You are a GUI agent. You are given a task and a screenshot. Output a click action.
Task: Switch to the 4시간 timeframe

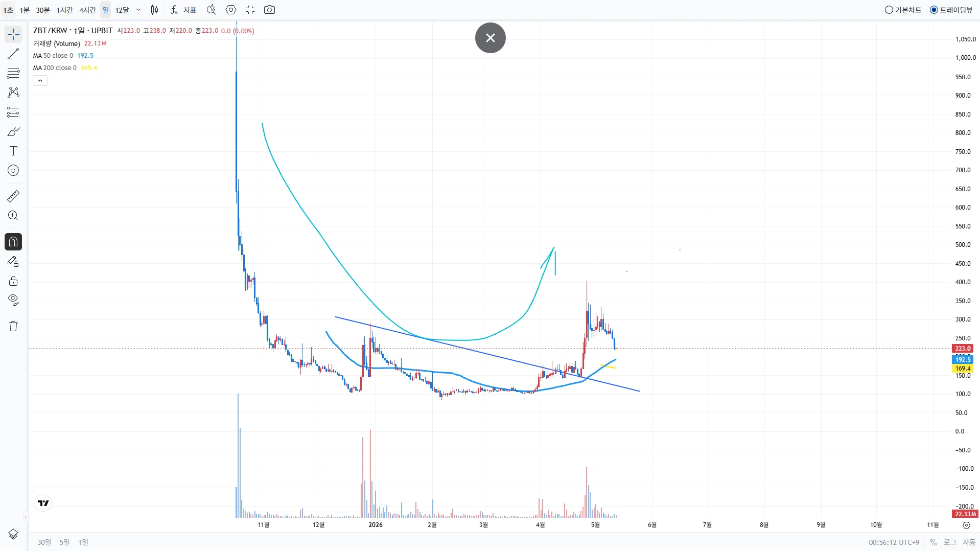point(88,10)
